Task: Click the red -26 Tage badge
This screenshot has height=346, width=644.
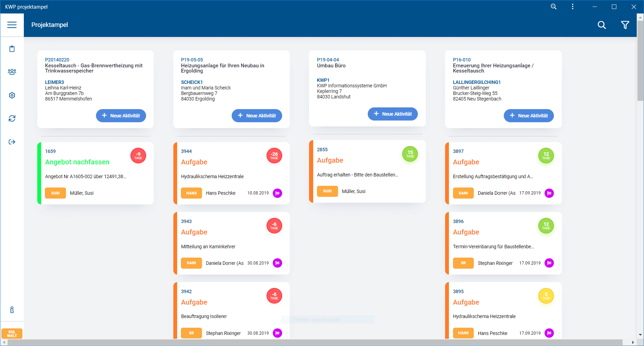Action: tap(274, 156)
